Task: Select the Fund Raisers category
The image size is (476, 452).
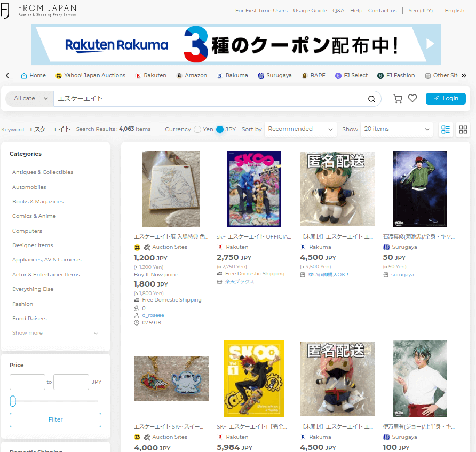Action: pyautogui.click(x=29, y=319)
